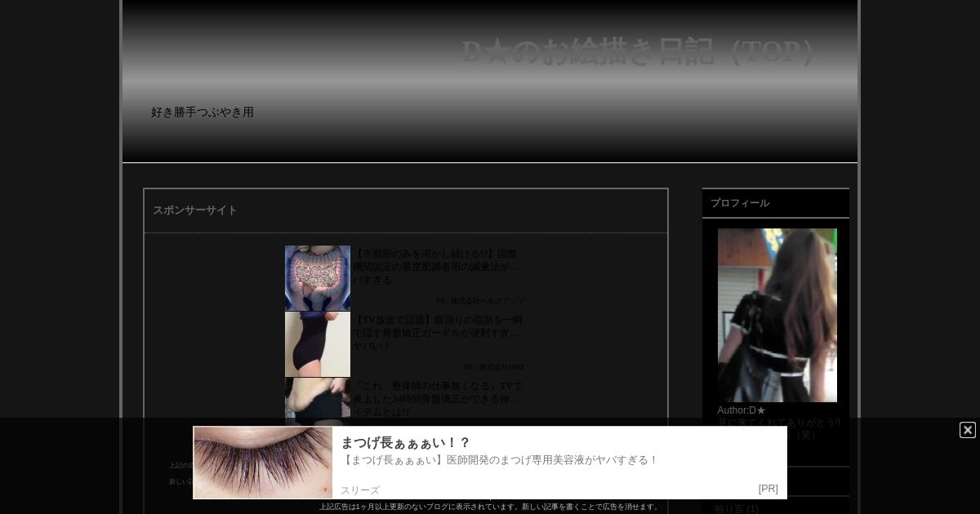This screenshot has height=514, width=980.
Task: Click PR 株式会社ヘルスアップ sponsor label
Action: [x=480, y=301]
